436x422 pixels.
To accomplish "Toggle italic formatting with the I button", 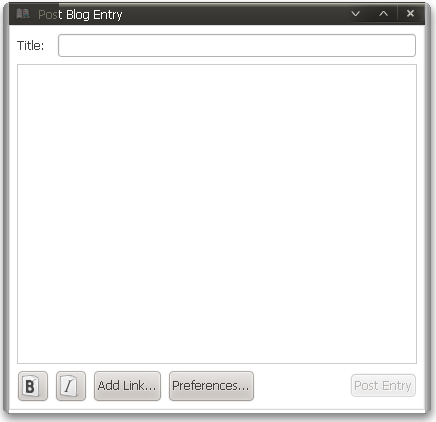I will (71, 386).
